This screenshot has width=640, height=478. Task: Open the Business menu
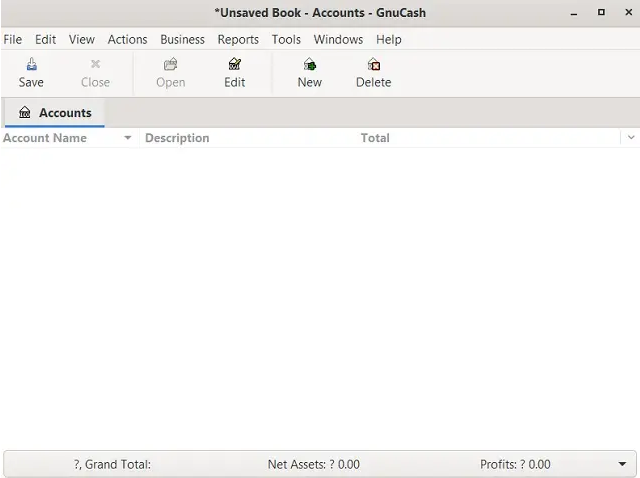(182, 39)
